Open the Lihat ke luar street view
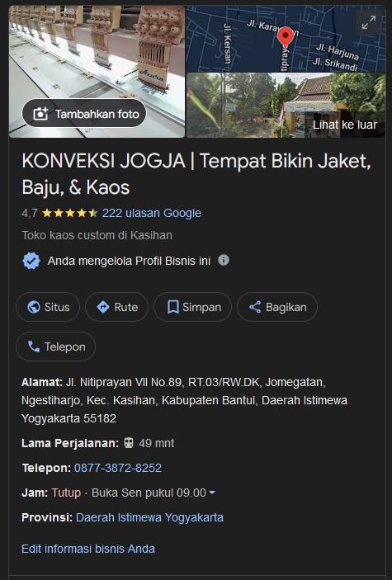This screenshot has height=580, width=392. pyautogui.click(x=286, y=106)
